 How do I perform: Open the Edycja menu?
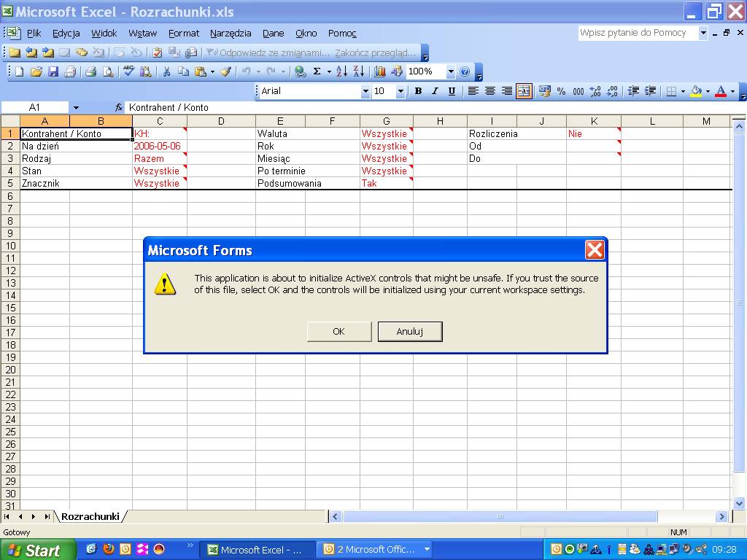(x=66, y=34)
